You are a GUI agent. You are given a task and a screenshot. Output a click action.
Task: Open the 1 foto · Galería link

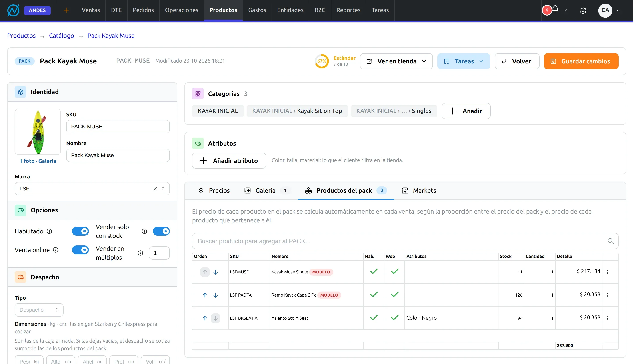tap(38, 161)
